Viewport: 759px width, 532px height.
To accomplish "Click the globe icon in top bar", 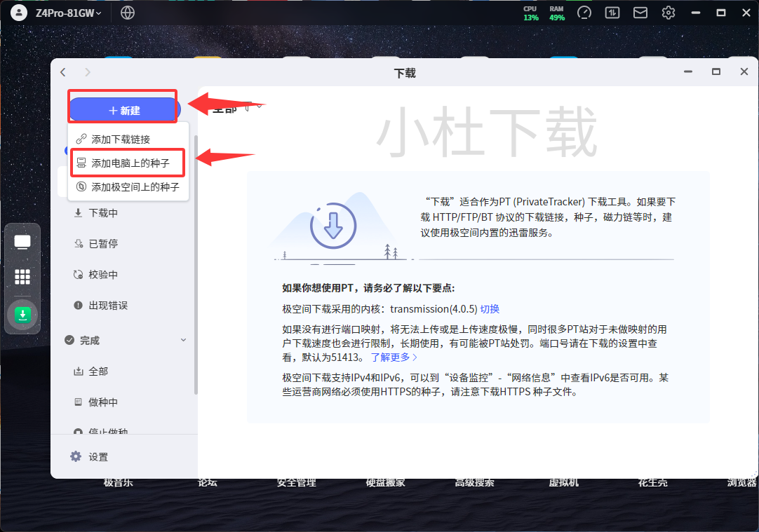I will coord(128,13).
